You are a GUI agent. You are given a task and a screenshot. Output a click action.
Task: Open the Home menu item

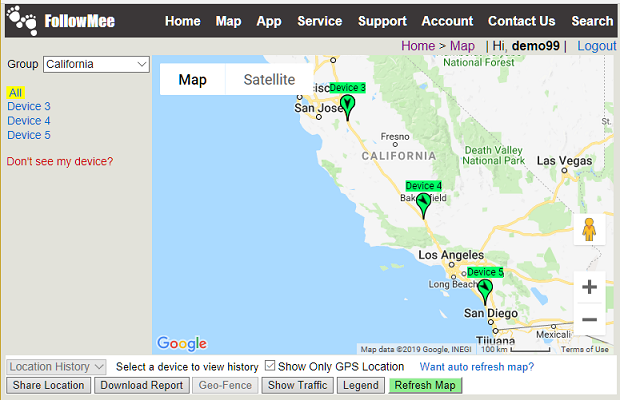[x=183, y=21]
